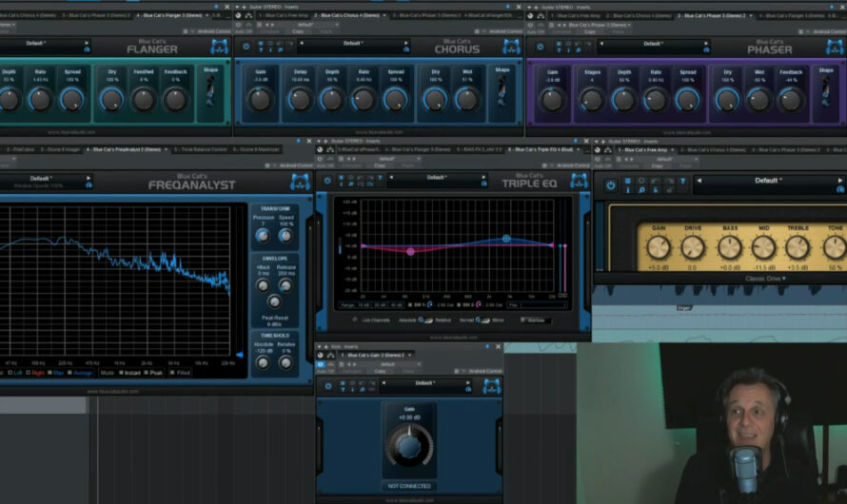847x504 pixels.
Task: Click the pink EQ band node in Triple EQ
Action: point(410,251)
